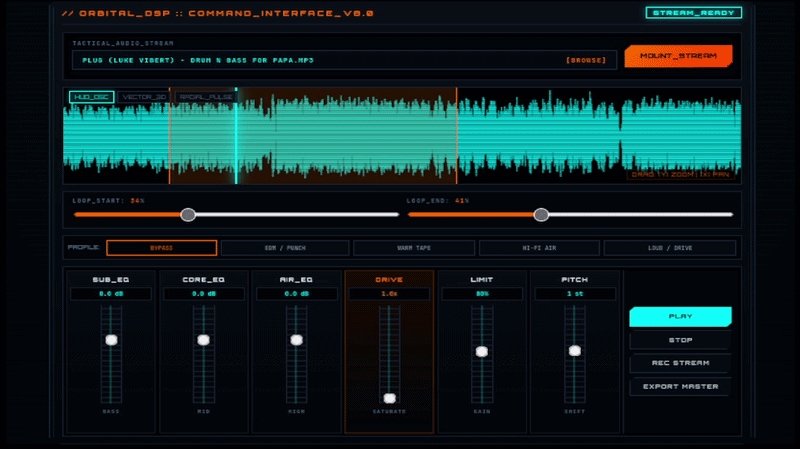Click the PITCH 1 st value readout
Image resolution: width=800 pixels, height=449 pixels.
coord(574,294)
